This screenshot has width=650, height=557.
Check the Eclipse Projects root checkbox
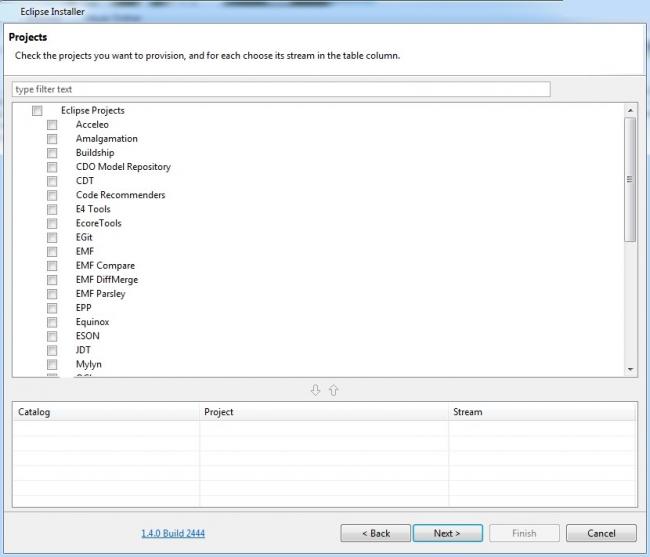(x=37, y=111)
